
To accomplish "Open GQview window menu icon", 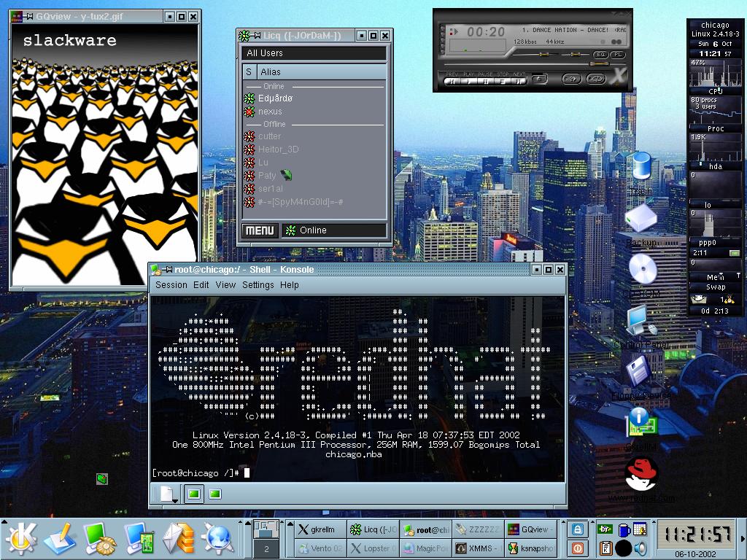I will pos(17,17).
